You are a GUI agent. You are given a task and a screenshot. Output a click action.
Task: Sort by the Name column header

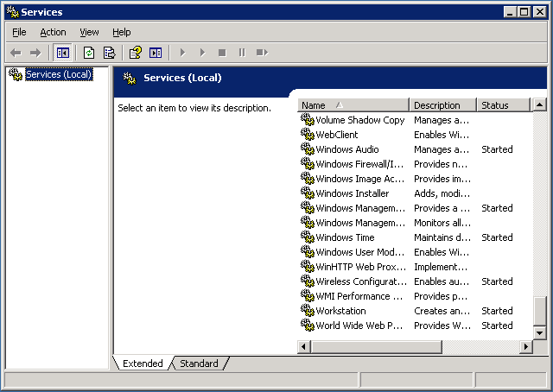(353, 105)
